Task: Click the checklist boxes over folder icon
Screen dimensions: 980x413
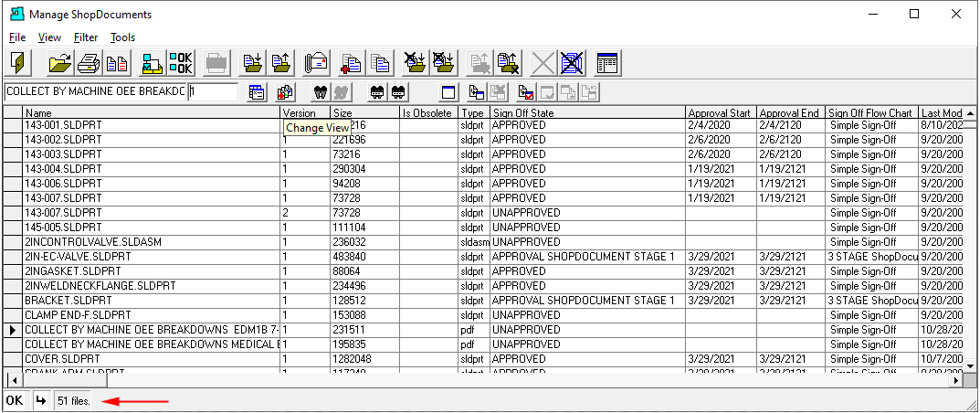Action: point(152,62)
